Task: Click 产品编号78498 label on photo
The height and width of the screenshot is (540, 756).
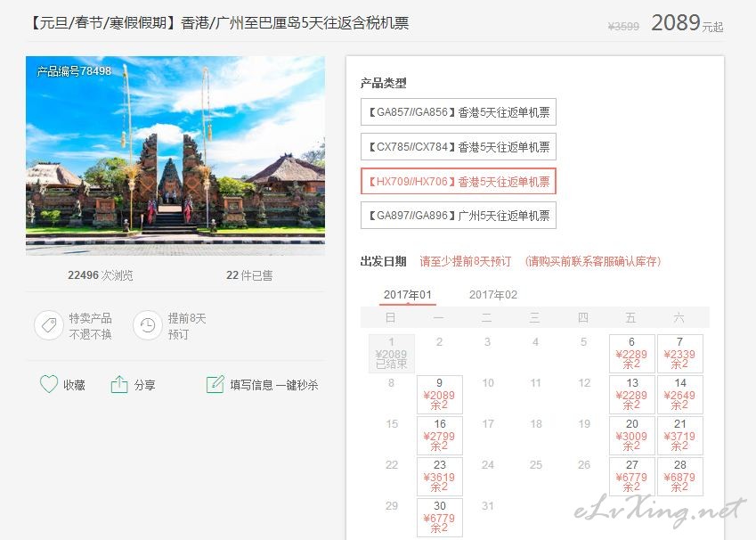Action: point(74,71)
